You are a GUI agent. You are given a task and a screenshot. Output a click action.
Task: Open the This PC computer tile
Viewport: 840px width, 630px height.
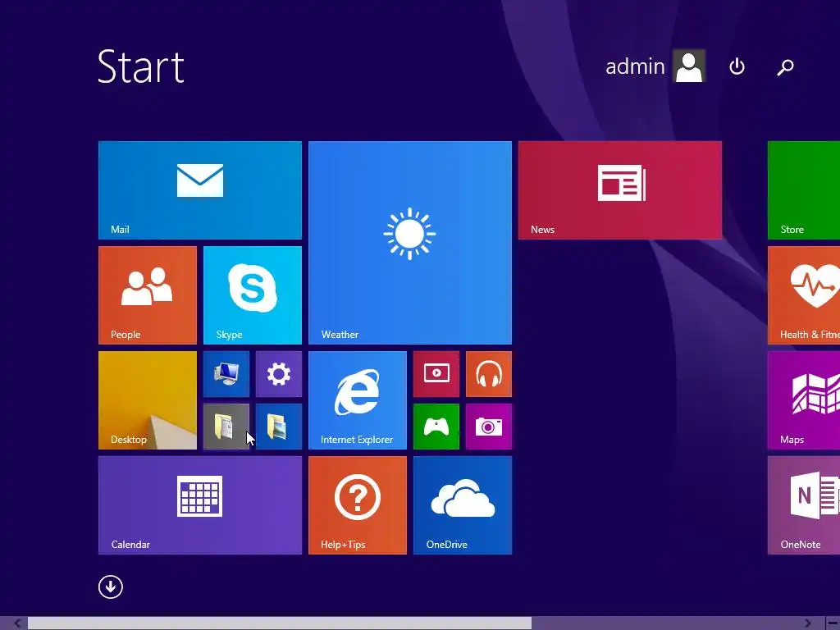coord(226,374)
